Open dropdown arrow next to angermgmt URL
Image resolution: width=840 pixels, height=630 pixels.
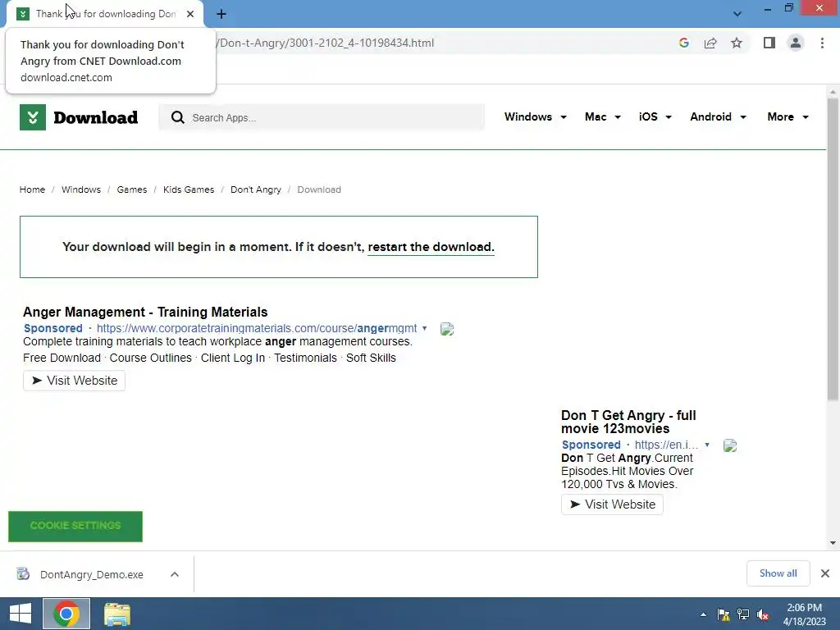pyautogui.click(x=424, y=328)
